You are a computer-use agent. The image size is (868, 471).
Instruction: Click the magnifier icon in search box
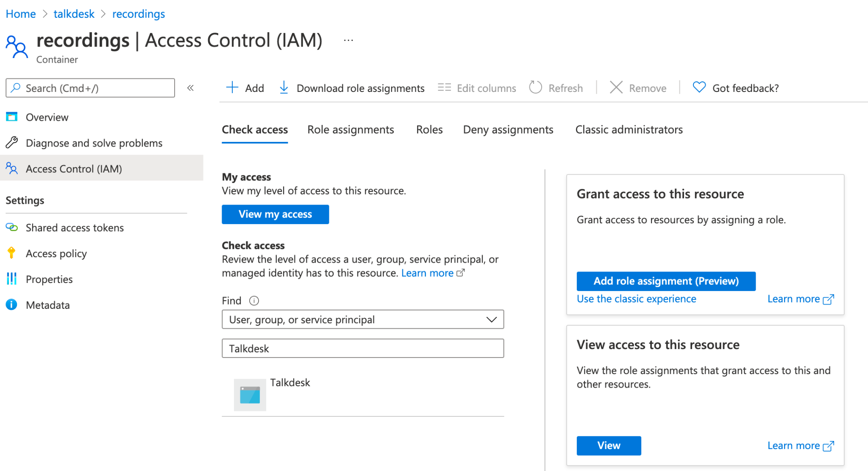coord(16,88)
